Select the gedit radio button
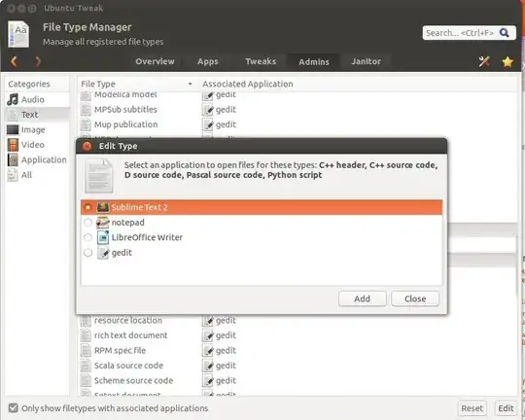The image size is (525, 420). point(87,253)
